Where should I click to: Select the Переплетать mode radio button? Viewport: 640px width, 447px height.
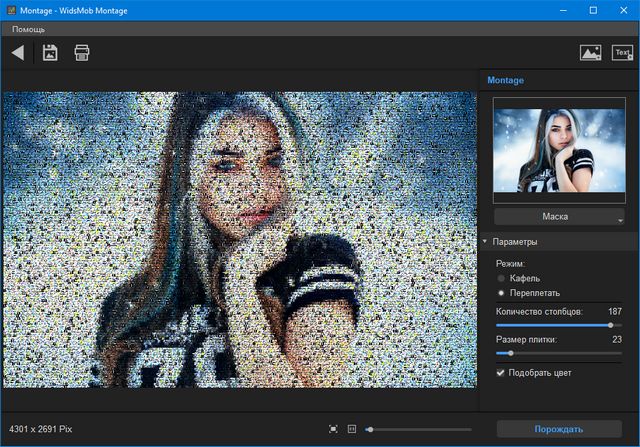tap(501, 292)
